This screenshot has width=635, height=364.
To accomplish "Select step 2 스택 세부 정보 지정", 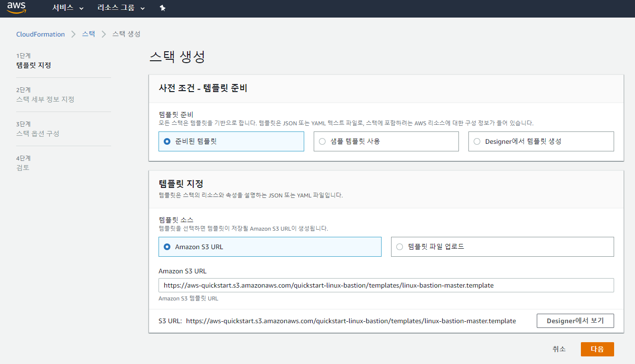I will pos(45,99).
